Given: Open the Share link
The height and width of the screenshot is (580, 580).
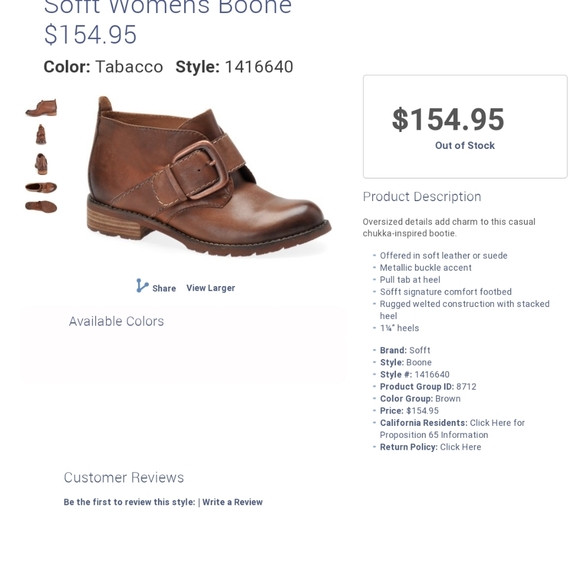Looking at the screenshot, I should 164,288.
